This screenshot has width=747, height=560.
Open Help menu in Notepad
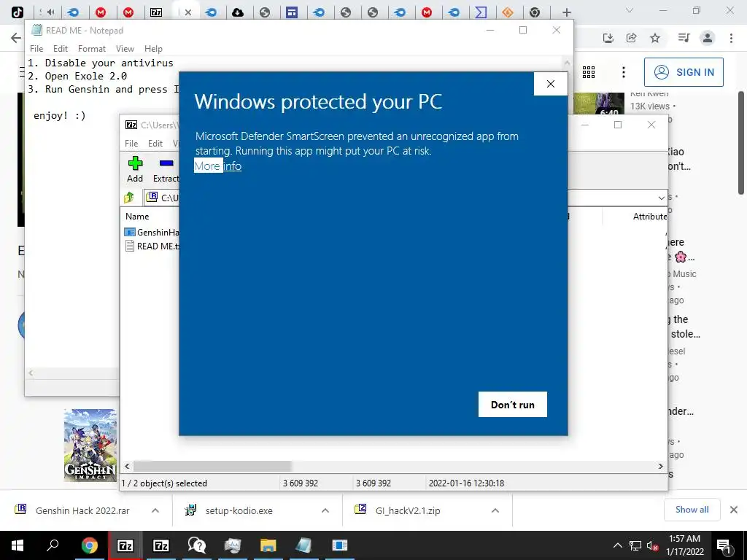point(153,49)
